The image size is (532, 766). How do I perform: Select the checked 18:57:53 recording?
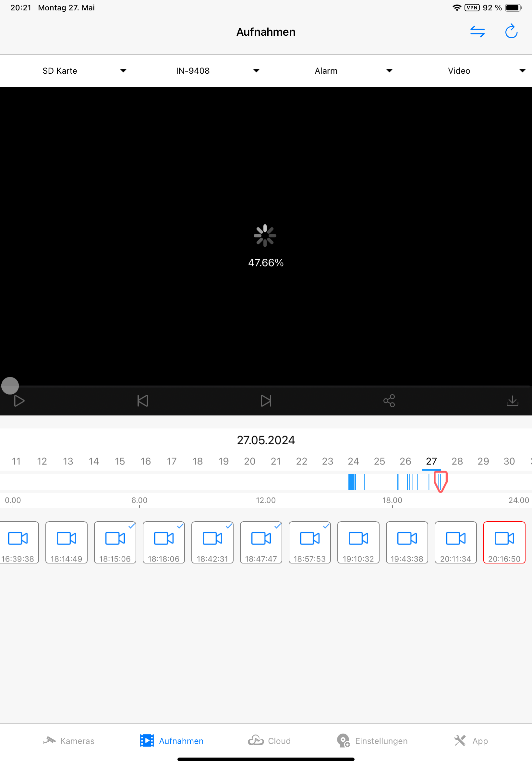pos(310,543)
